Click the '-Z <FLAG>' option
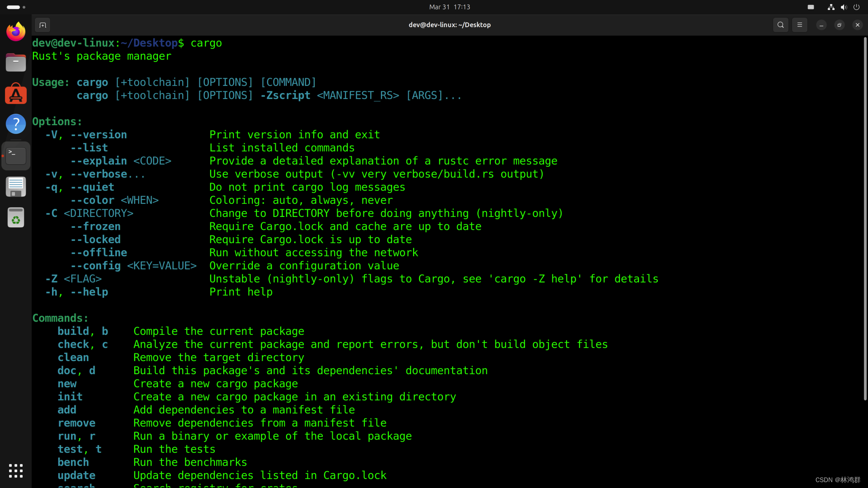The height and width of the screenshot is (488, 868). pyautogui.click(x=73, y=279)
